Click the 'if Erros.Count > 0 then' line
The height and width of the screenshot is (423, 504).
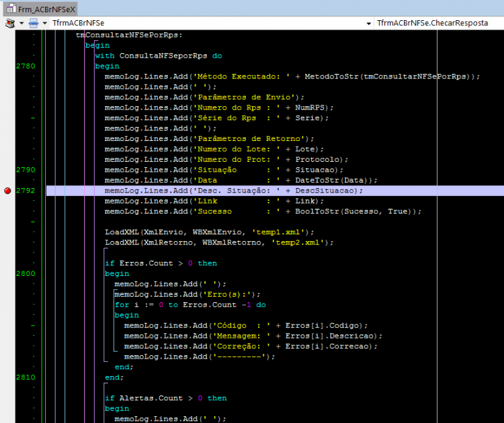point(161,263)
